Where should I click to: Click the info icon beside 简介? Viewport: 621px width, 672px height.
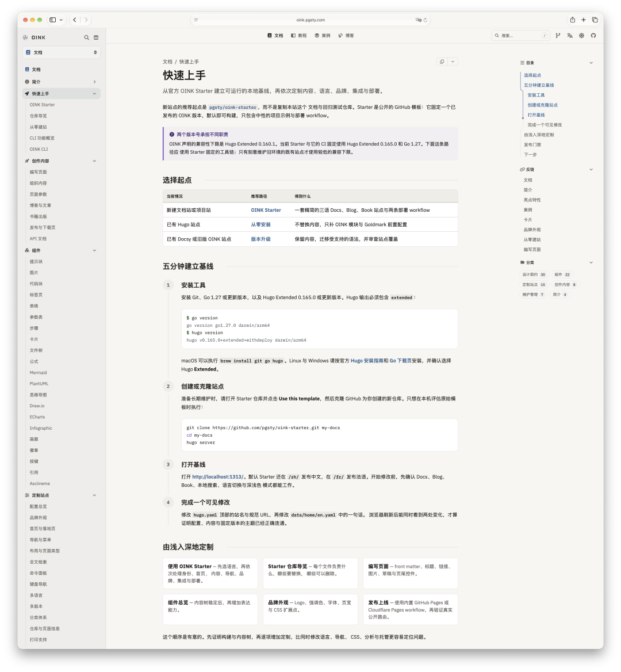coord(27,82)
